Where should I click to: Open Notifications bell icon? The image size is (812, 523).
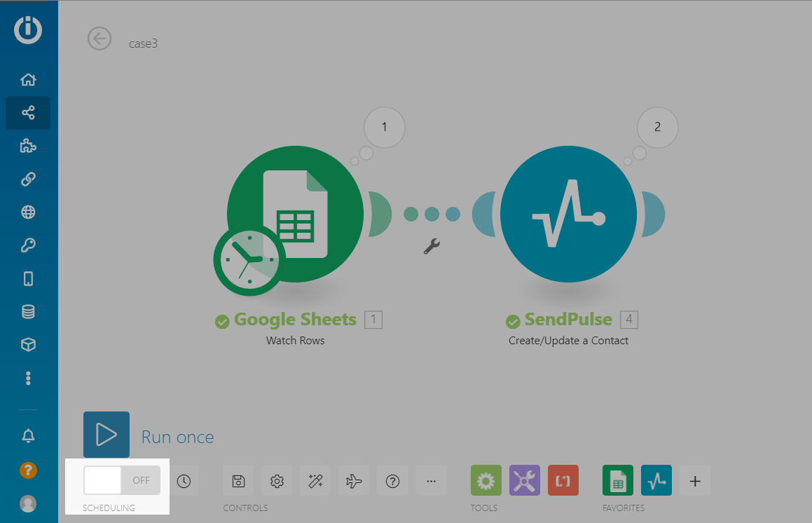click(28, 436)
